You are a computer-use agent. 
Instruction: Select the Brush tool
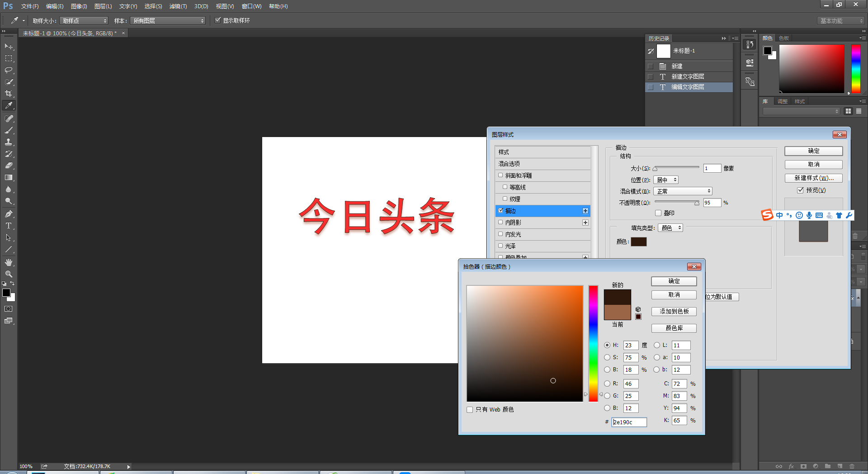9,130
